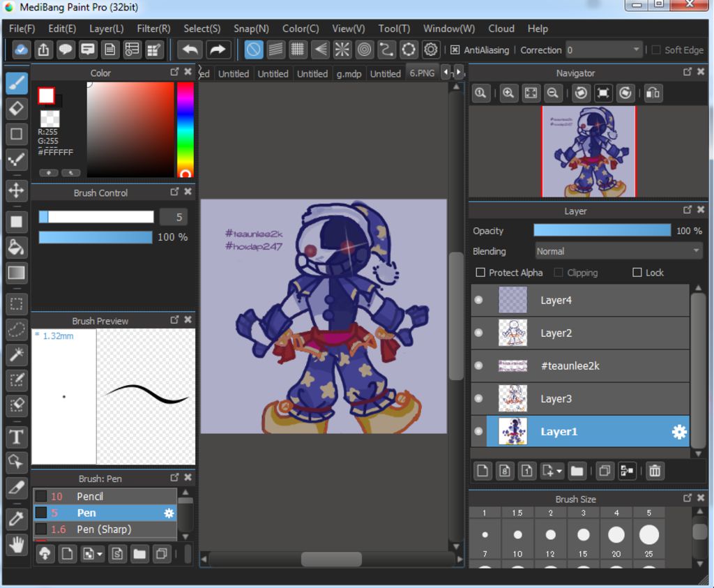Open the Filter(R) menu

pos(153,28)
